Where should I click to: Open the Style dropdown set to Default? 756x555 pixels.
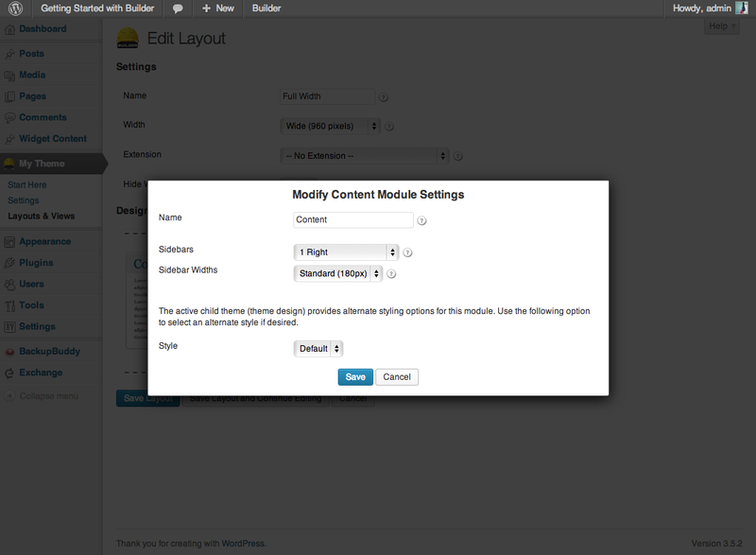click(x=318, y=349)
